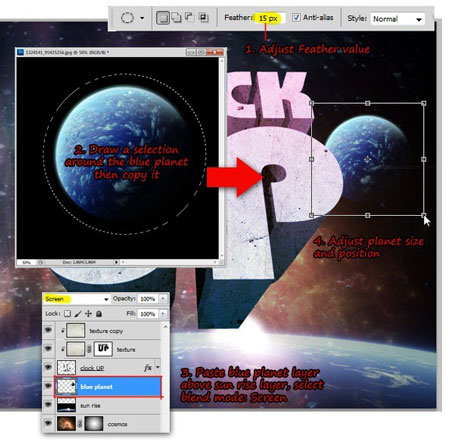450x446 pixels.
Task: Choose the New selection mode button
Action: [163, 18]
